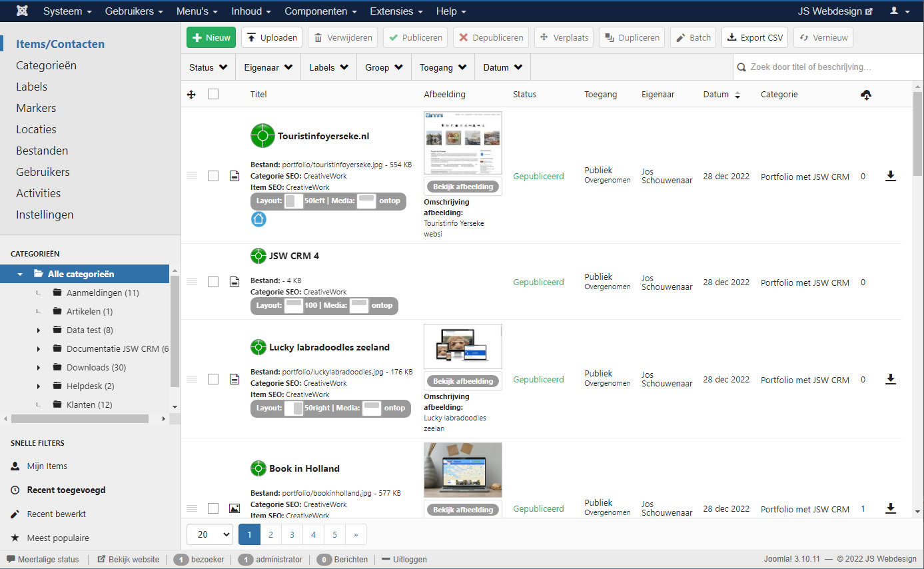Screen dimensions: 924x569
Task: Click Bekijk afbeelding under Touristinfoyerseke thumbnail
Action: click(x=463, y=187)
